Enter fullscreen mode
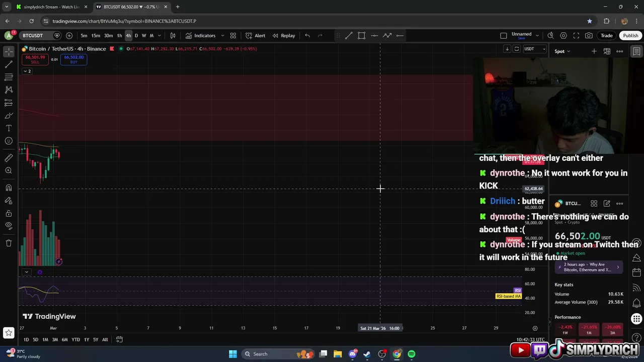The height and width of the screenshot is (362, 644). point(576,36)
